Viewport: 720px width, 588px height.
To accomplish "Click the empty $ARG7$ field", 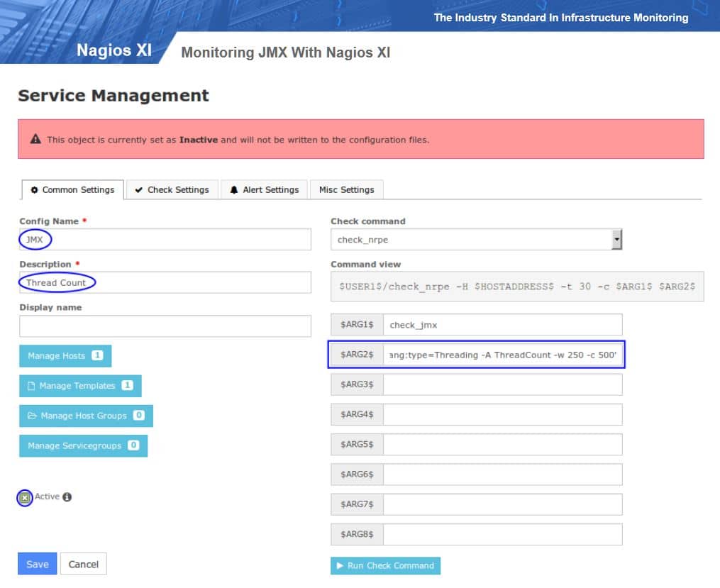I will tap(503, 504).
